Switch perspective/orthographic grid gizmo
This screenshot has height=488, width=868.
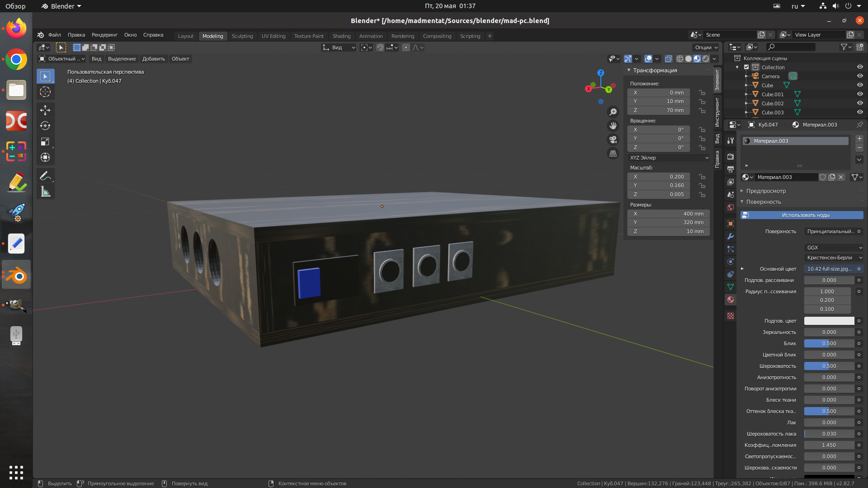click(x=613, y=154)
